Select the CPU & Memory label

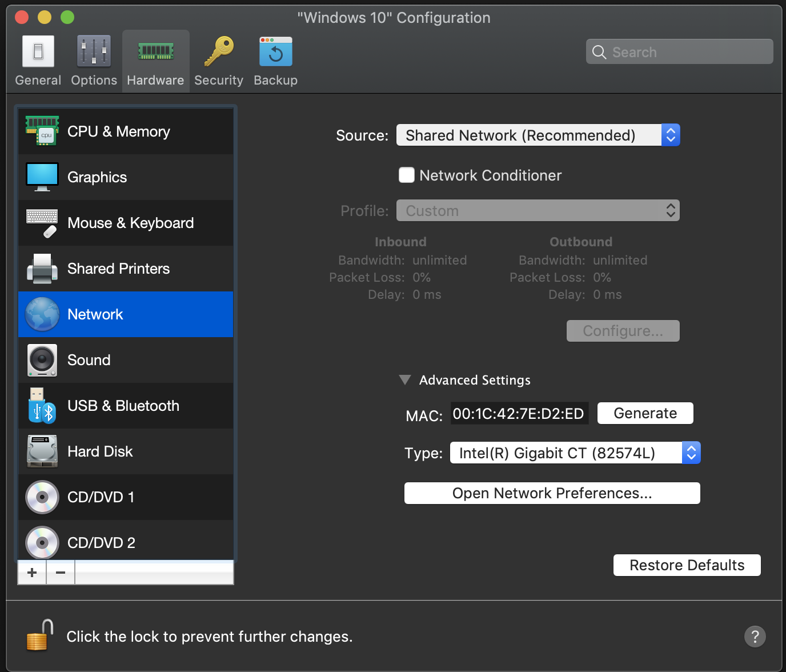(x=119, y=131)
